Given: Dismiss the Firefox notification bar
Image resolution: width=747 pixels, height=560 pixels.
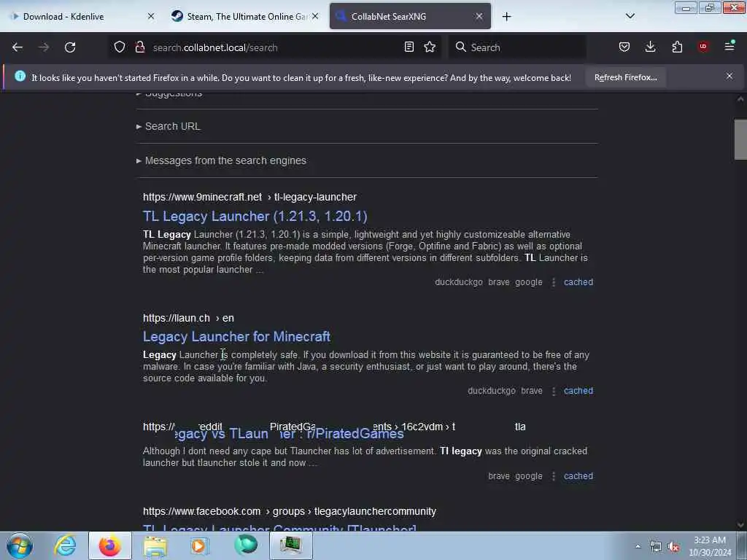Looking at the screenshot, I should pyautogui.click(x=729, y=76).
